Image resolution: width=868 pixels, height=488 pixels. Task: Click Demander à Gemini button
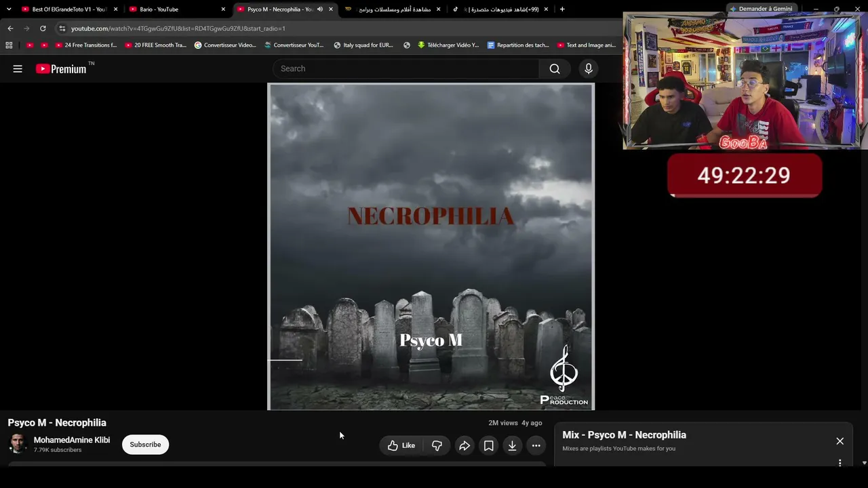point(761,9)
